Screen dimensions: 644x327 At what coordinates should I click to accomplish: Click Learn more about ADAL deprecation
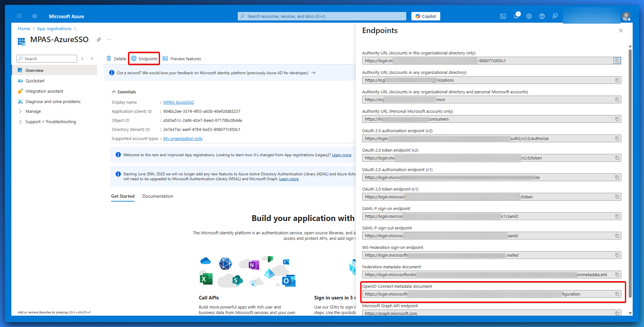[289, 179]
